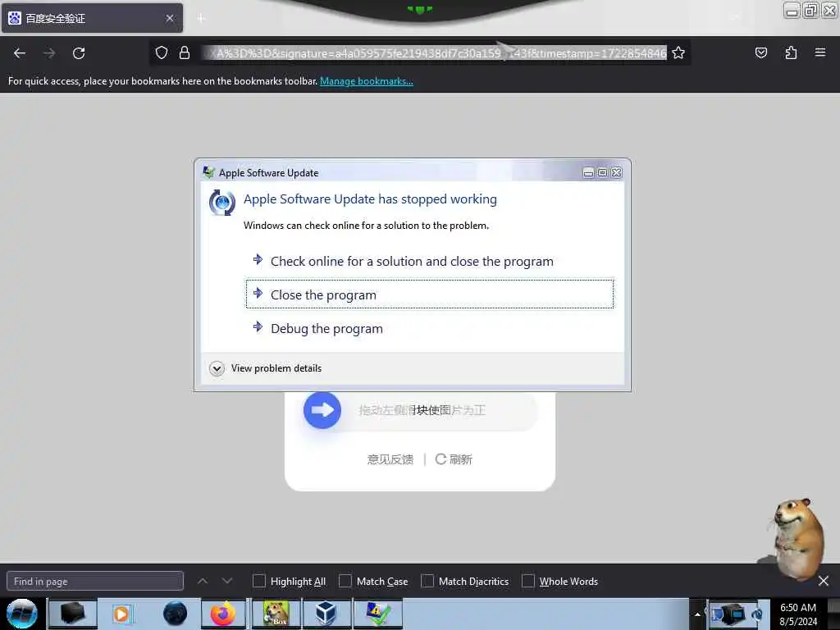Show hidden system tray icons

pos(697,614)
